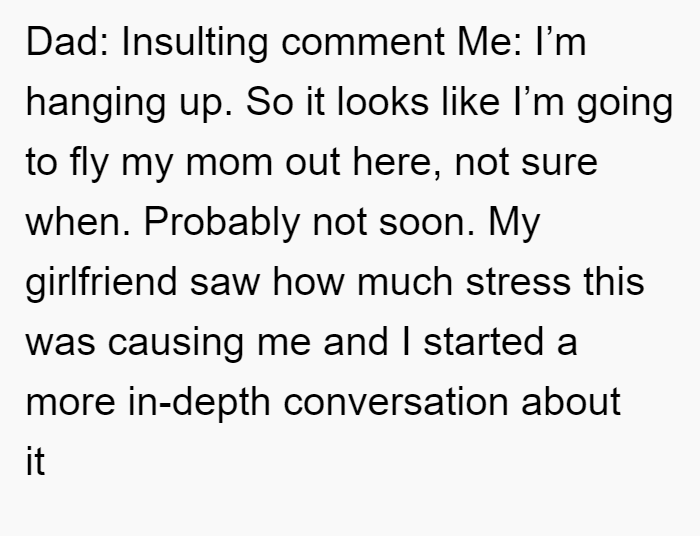Viewport: 700px width, 536px height.
Task: Click the word 'comment' in the first line
Action: (x=363, y=44)
